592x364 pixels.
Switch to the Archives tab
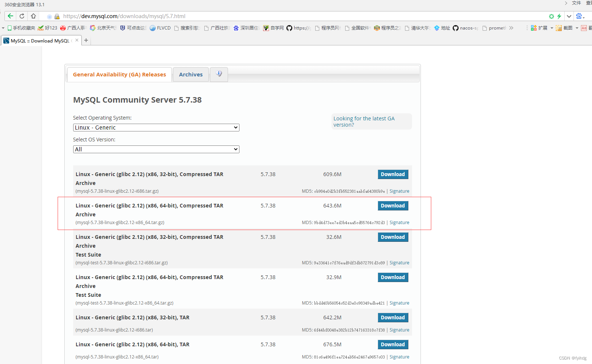[x=191, y=75]
